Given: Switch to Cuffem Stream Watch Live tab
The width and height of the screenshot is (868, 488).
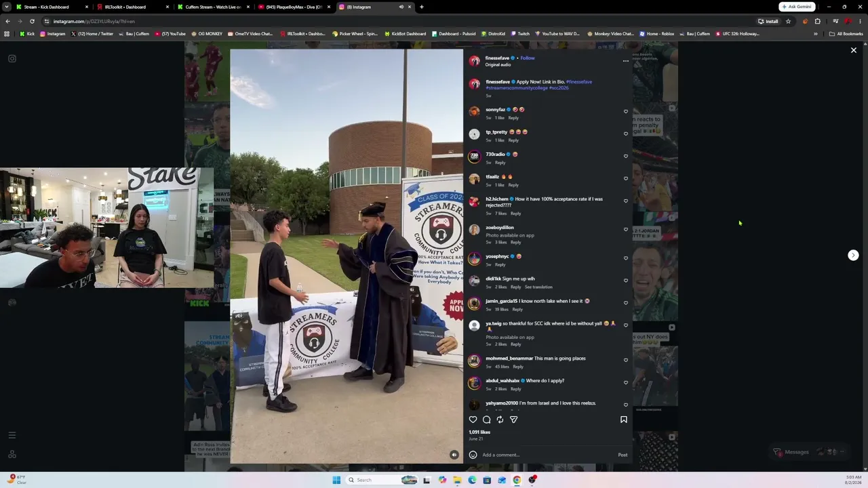Looking at the screenshot, I should pyautogui.click(x=214, y=7).
